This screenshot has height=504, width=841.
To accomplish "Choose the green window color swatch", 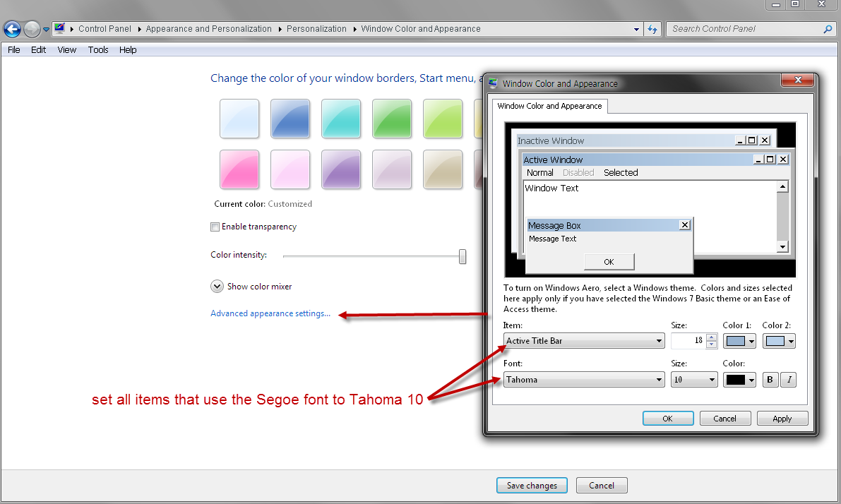I will 392,119.
